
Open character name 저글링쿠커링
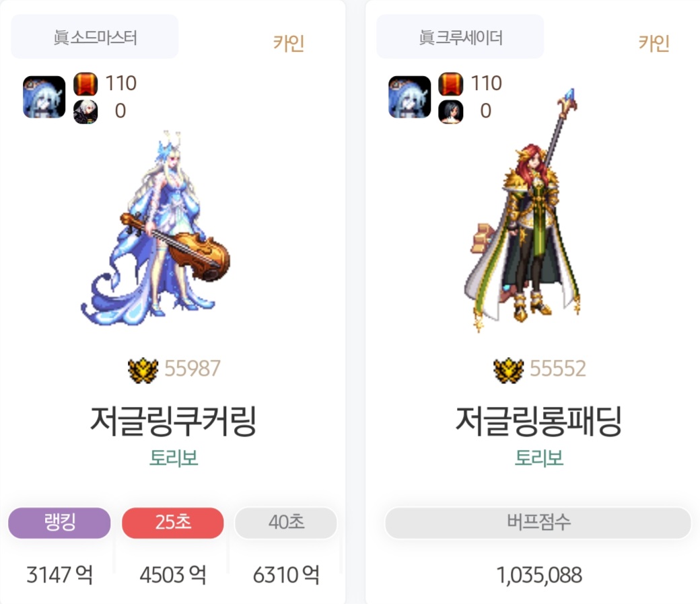click(173, 421)
